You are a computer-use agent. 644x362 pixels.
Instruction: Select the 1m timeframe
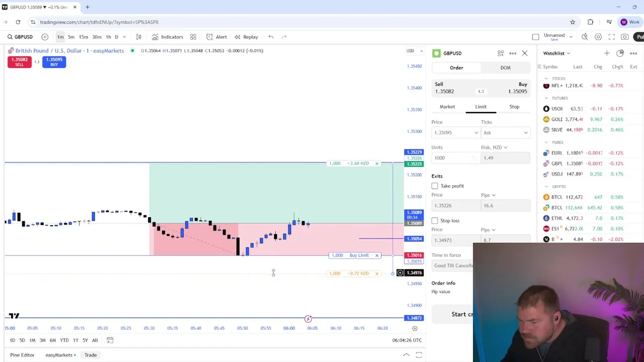[60, 37]
